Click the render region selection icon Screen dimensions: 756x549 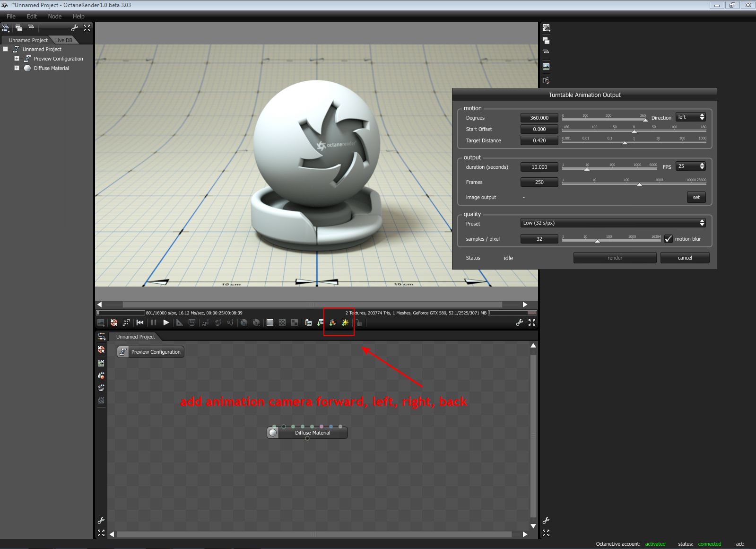126,322
